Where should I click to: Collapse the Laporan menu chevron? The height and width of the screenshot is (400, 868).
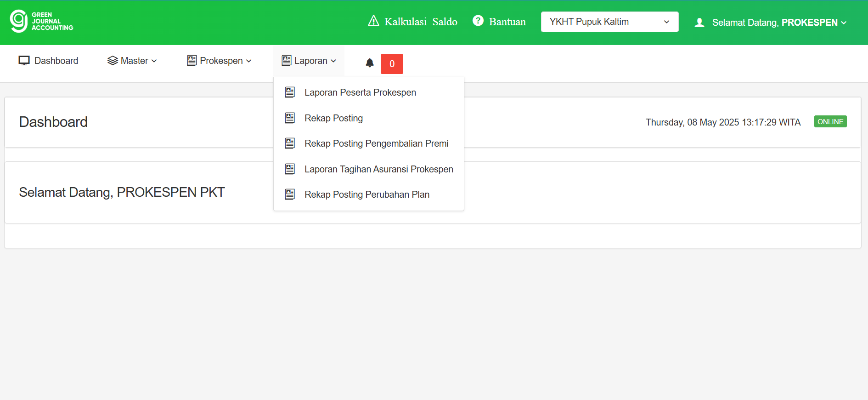(333, 61)
